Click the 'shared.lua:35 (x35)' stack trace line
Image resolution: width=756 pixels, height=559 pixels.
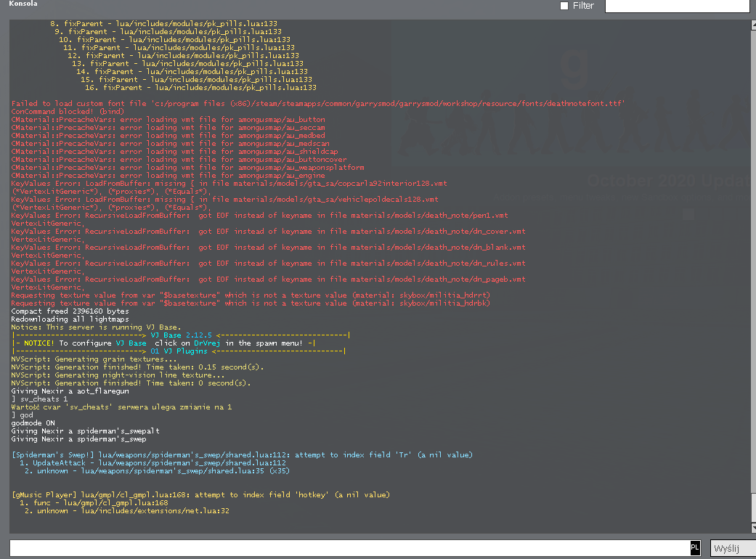click(157, 471)
